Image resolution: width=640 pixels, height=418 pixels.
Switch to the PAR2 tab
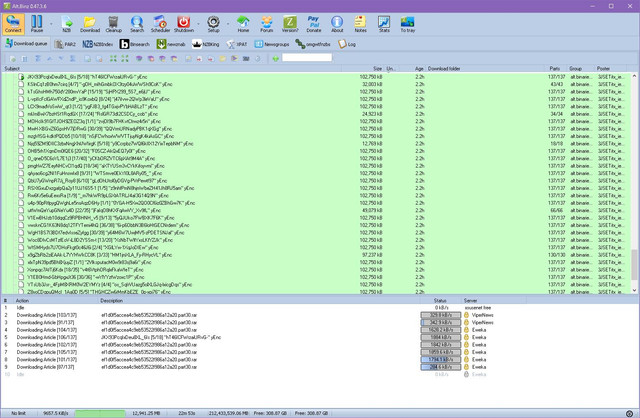point(65,44)
